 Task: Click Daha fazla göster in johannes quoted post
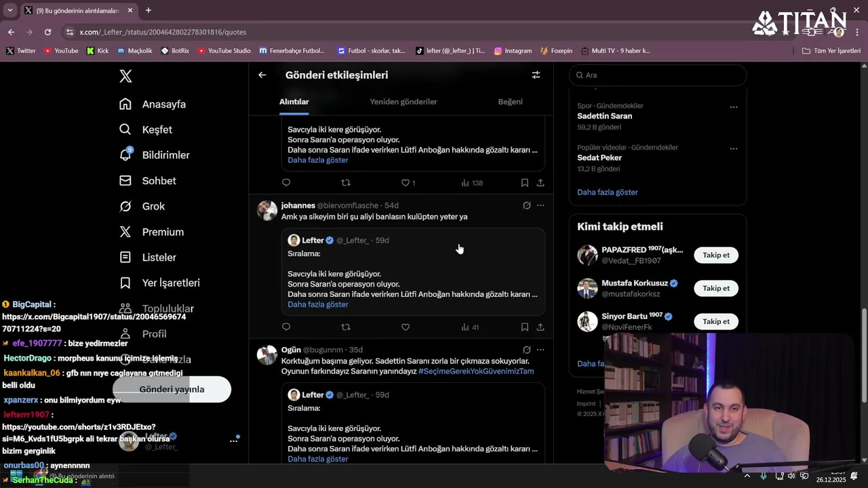pyautogui.click(x=318, y=304)
